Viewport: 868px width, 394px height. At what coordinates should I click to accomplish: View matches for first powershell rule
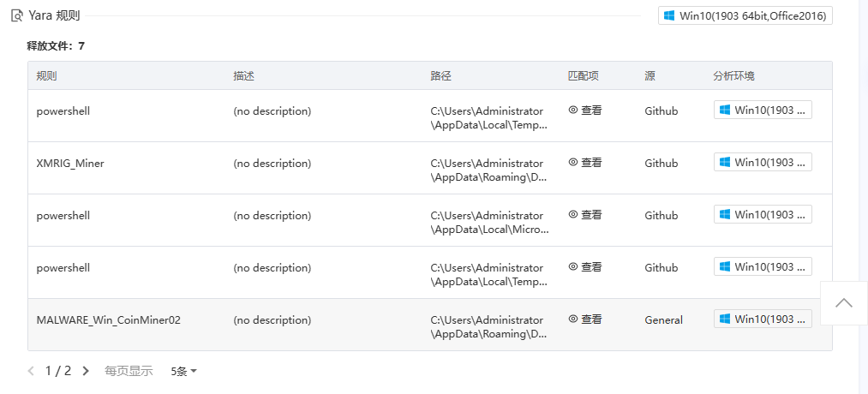585,110
